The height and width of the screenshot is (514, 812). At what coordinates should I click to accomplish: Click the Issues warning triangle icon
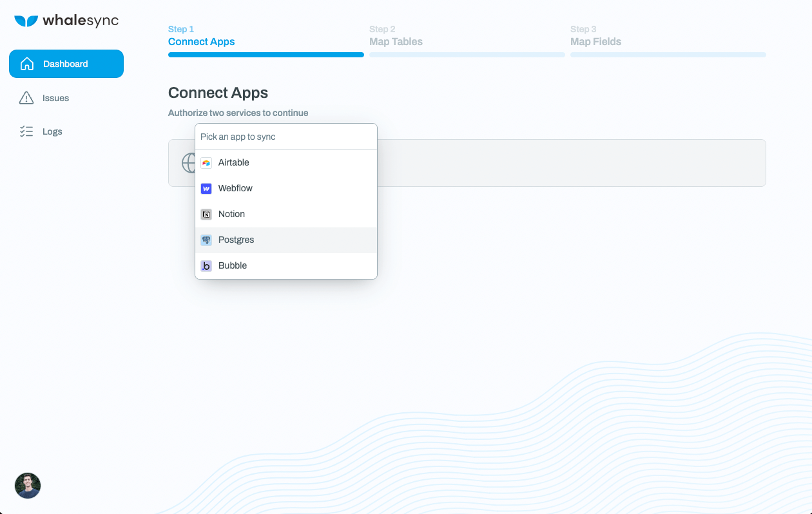(x=26, y=98)
